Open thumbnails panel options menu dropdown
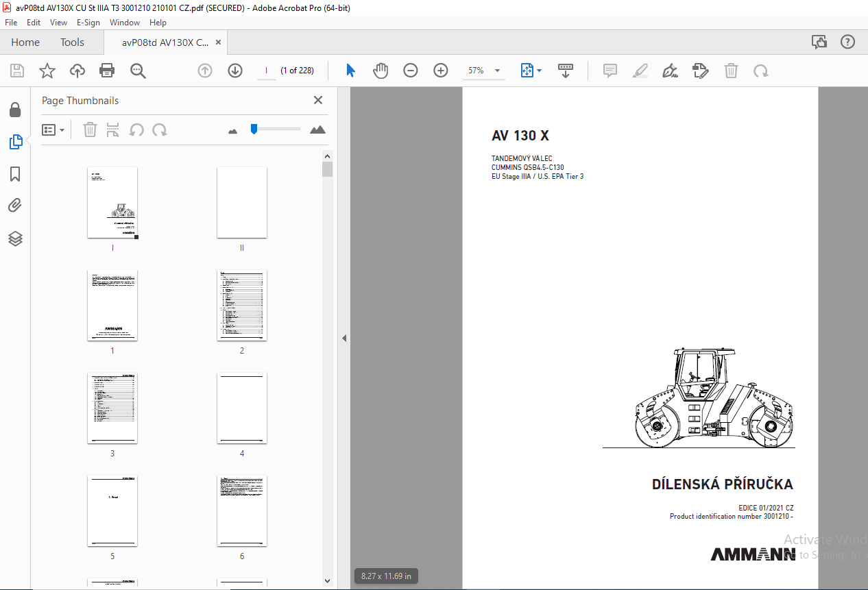Viewport: 868px width, 590px height. pyautogui.click(x=53, y=130)
